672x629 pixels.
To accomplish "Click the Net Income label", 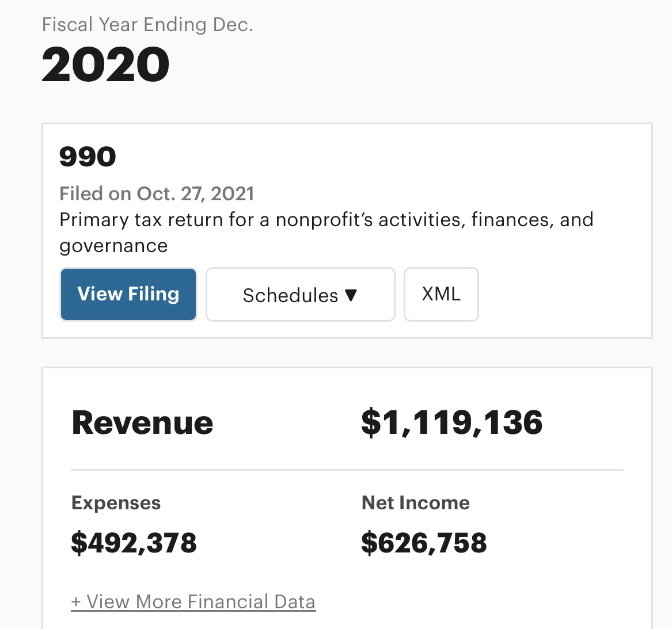I will (x=415, y=503).
